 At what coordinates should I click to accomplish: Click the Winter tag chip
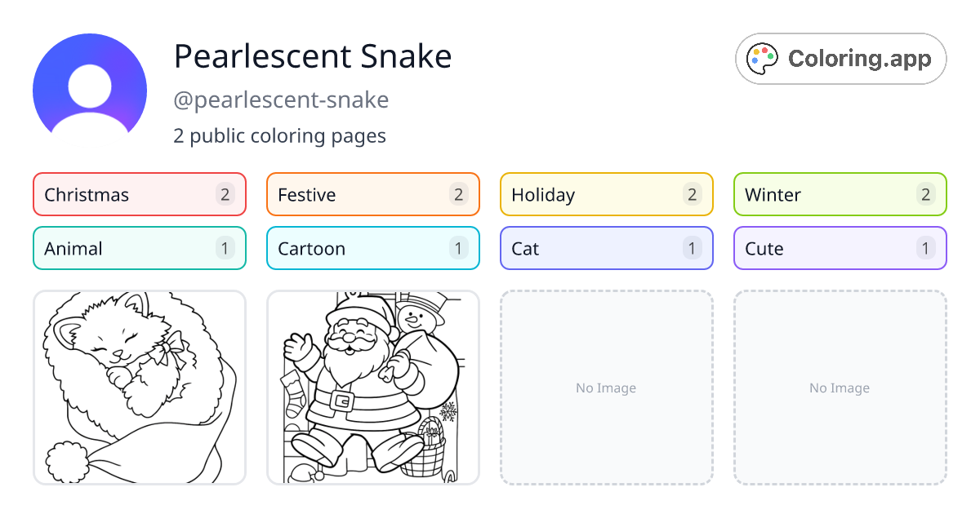click(x=840, y=194)
